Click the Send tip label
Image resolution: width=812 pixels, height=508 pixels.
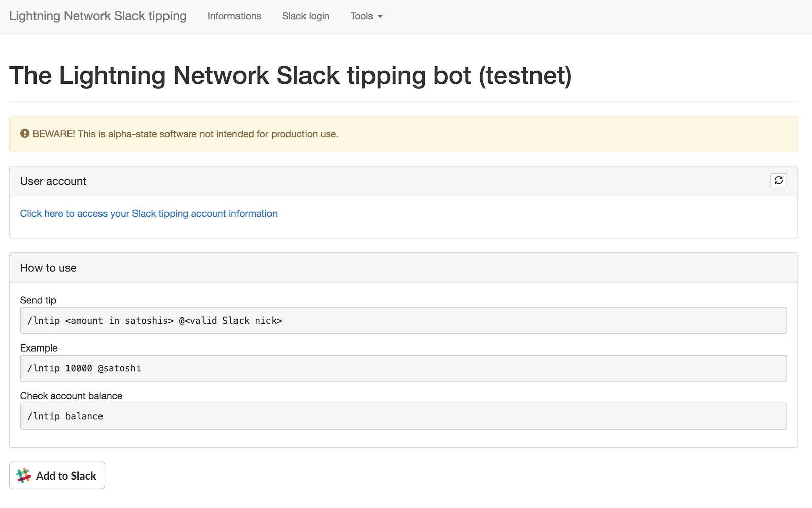(x=38, y=300)
